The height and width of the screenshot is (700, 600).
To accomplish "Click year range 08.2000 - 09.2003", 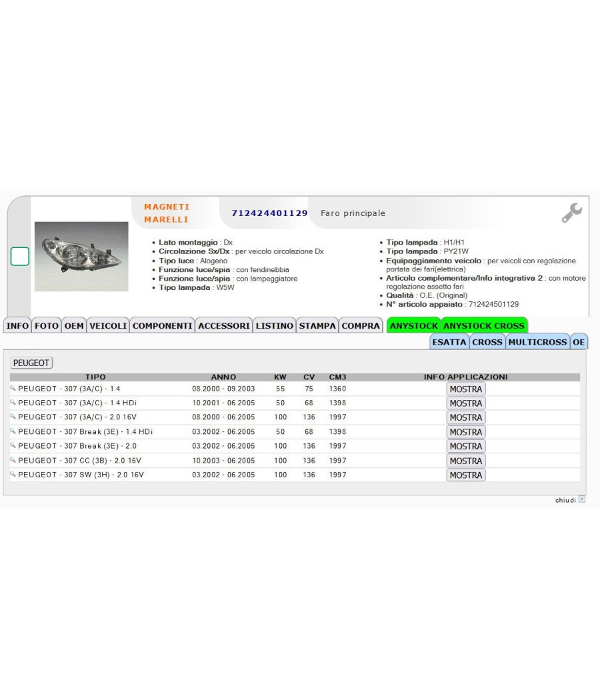I will [223, 389].
